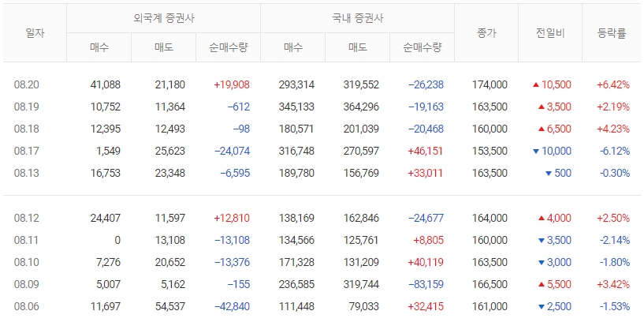The width and height of the screenshot is (644, 322).
Task: Click net volume −612
Action: (239, 107)
